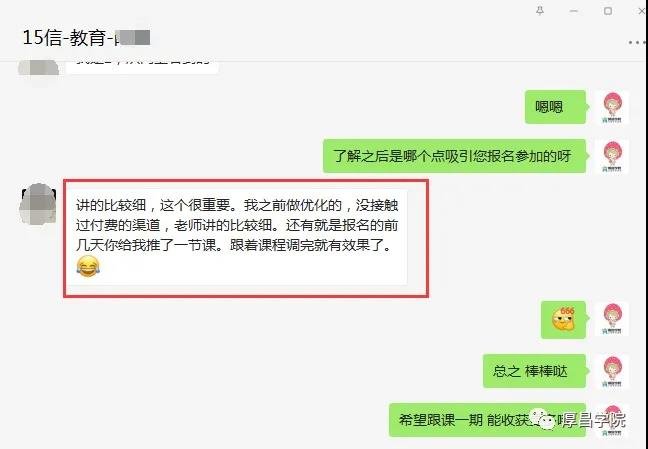Select the 嗯嗯 green message bubble
The height and width of the screenshot is (449, 648).
(x=555, y=107)
